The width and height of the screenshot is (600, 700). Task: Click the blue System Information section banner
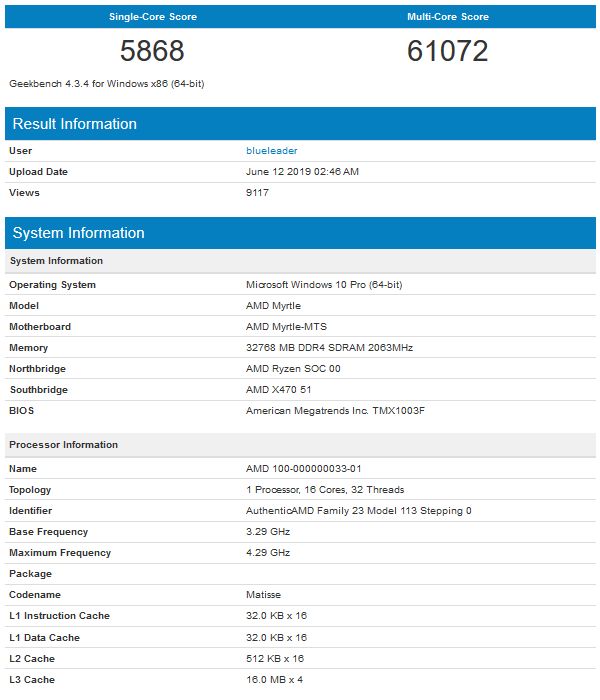tap(300, 233)
